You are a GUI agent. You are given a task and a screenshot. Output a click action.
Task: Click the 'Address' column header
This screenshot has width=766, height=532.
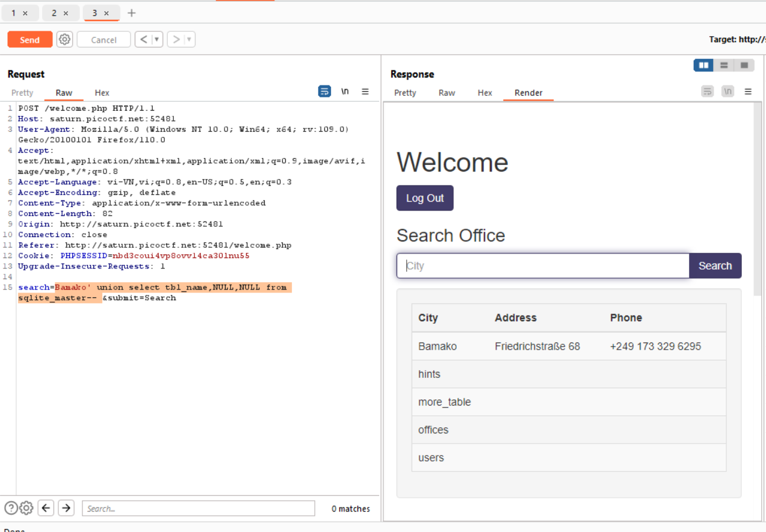[x=516, y=318]
